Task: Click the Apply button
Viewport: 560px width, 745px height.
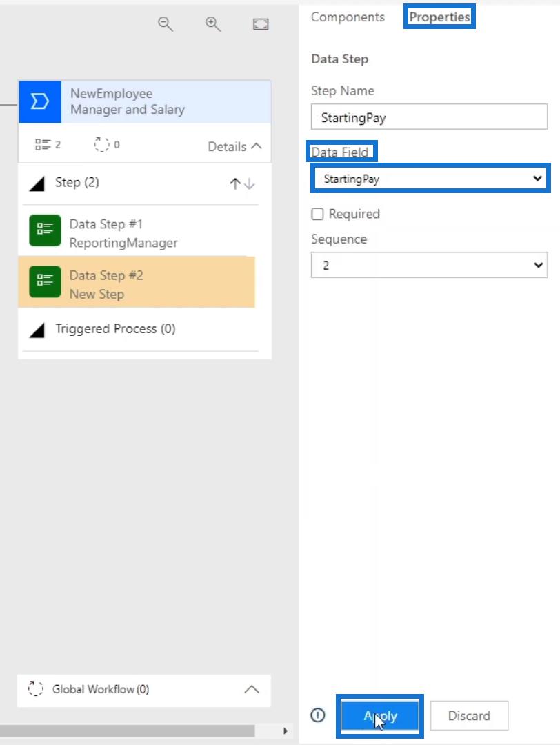Action: (380, 716)
